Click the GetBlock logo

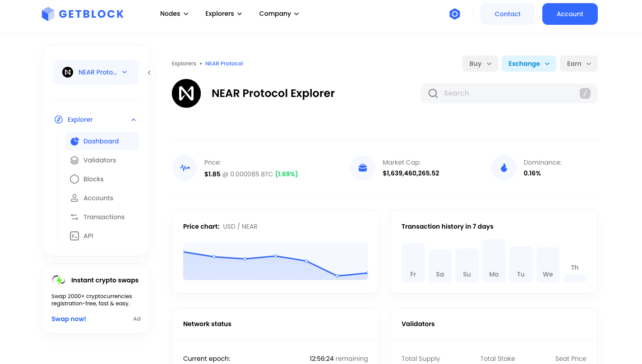click(x=83, y=14)
